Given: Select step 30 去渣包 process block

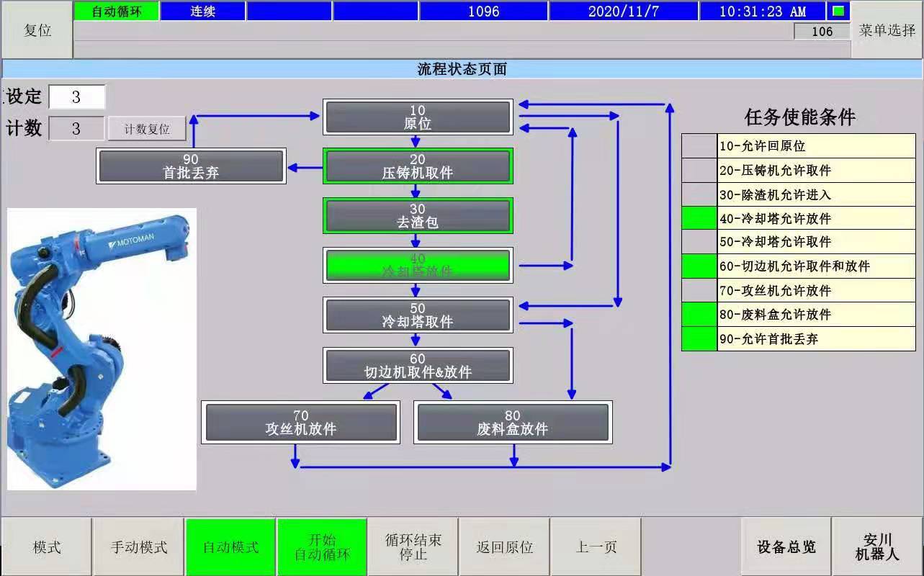Looking at the screenshot, I should pyautogui.click(x=418, y=216).
